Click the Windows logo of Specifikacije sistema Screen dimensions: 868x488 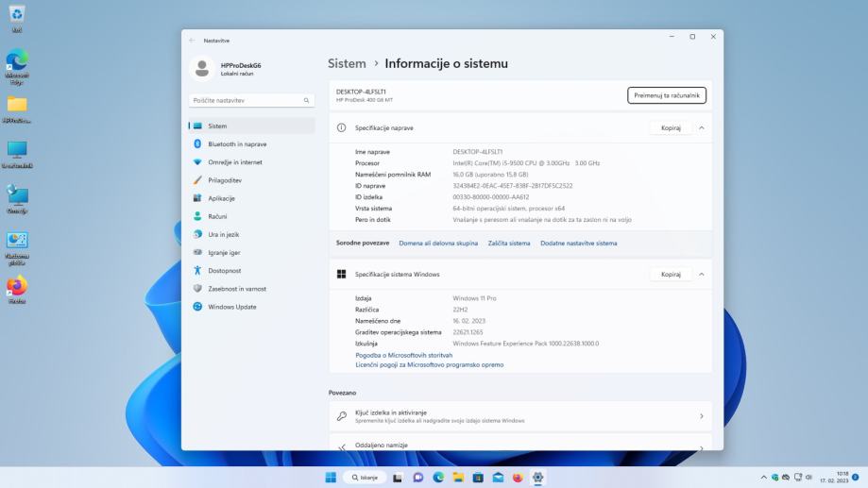[x=342, y=275]
